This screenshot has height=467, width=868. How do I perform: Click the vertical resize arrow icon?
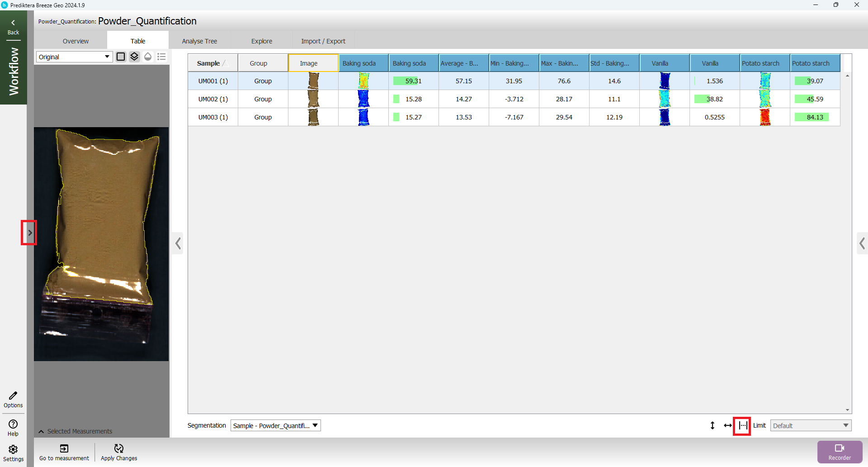coord(712,425)
